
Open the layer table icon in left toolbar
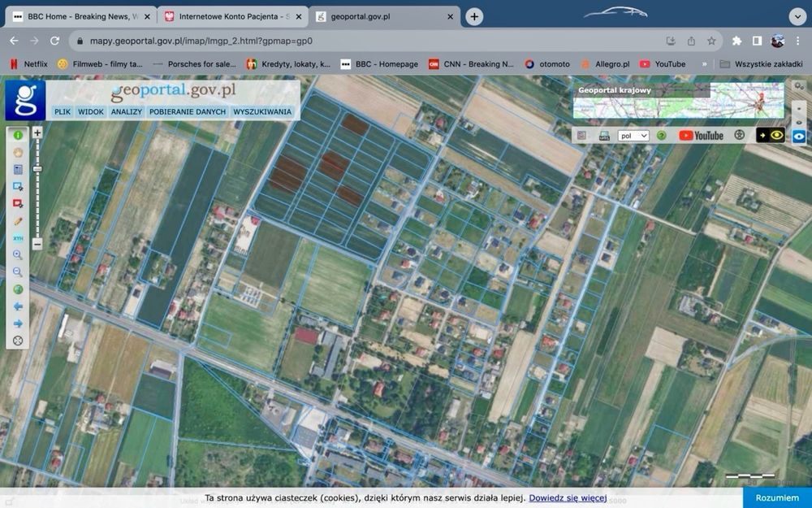[18, 170]
